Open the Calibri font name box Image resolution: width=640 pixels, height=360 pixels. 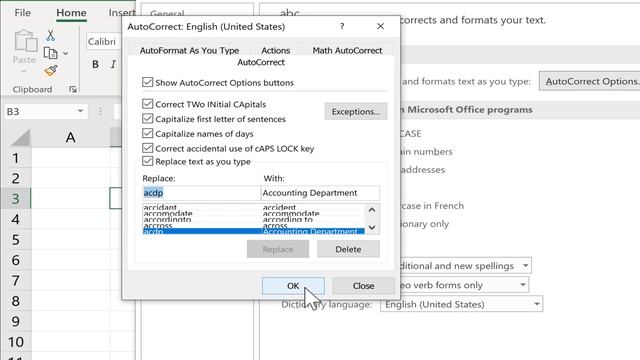click(x=103, y=42)
